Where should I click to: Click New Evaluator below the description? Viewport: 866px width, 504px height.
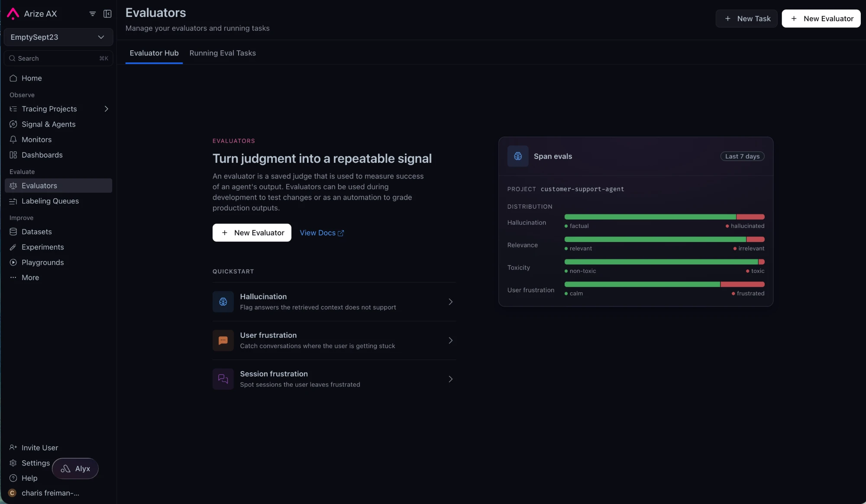[252, 233]
